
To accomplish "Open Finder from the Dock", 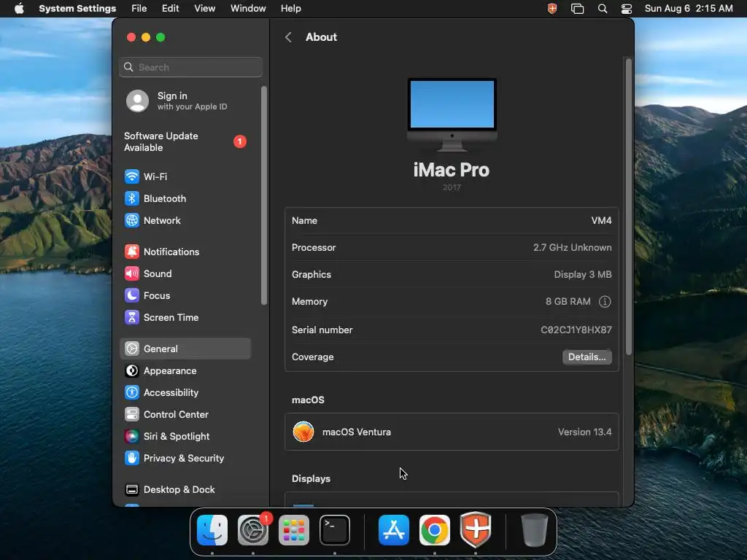I will pyautogui.click(x=212, y=530).
